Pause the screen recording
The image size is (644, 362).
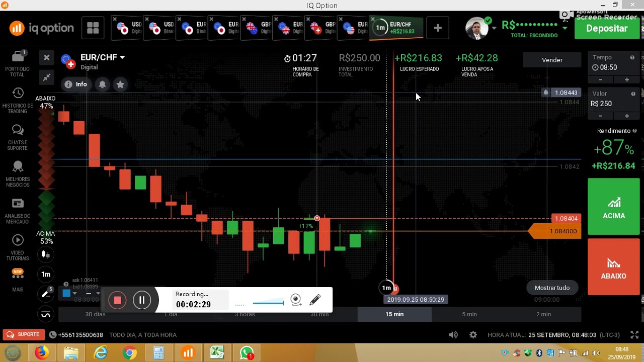[x=142, y=300]
